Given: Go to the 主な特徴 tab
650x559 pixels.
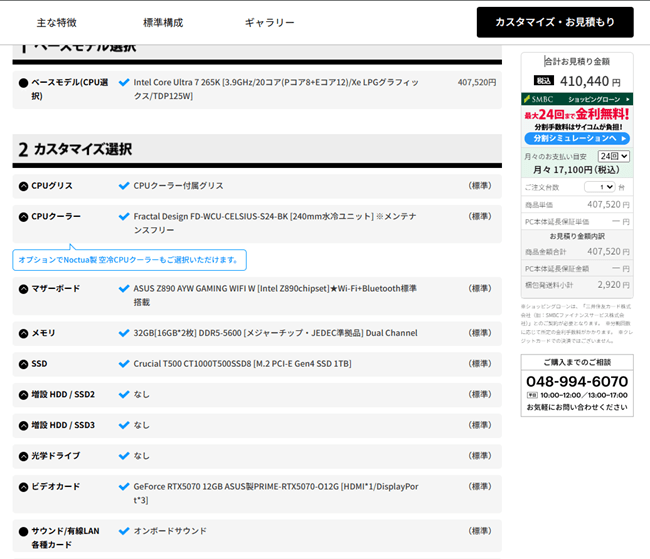Looking at the screenshot, I should (56, 22).
